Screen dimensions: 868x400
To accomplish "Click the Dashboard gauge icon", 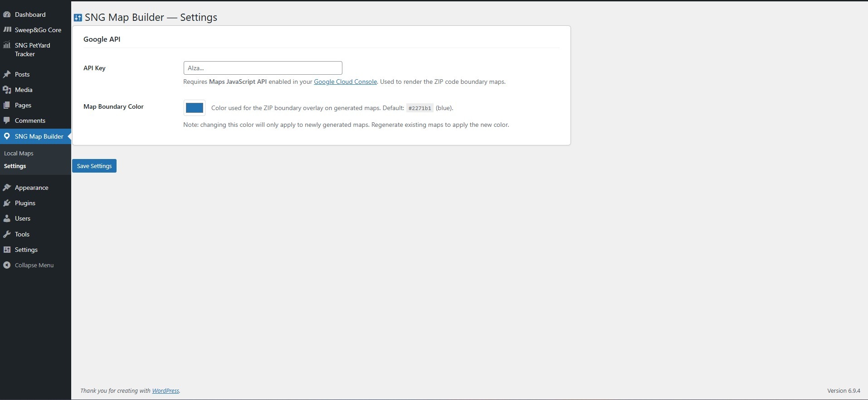I will tap(7, 14).
